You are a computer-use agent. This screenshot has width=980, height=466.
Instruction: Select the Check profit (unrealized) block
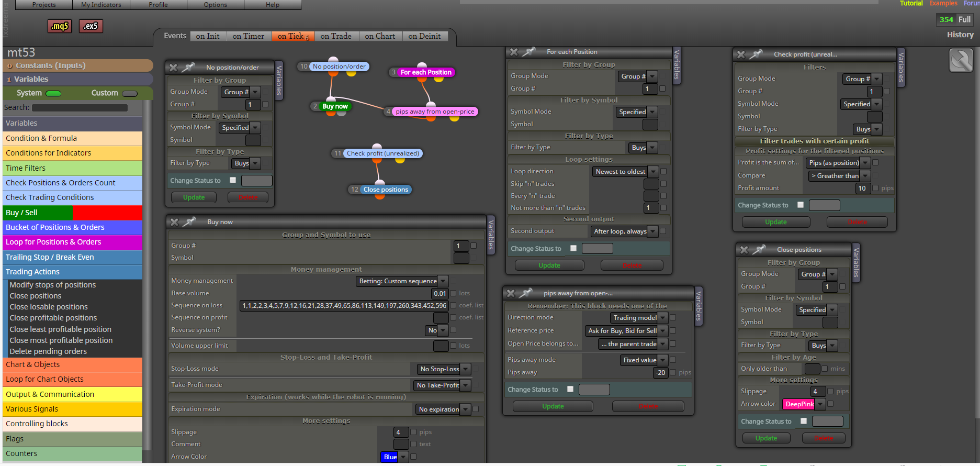click(383, 153)
